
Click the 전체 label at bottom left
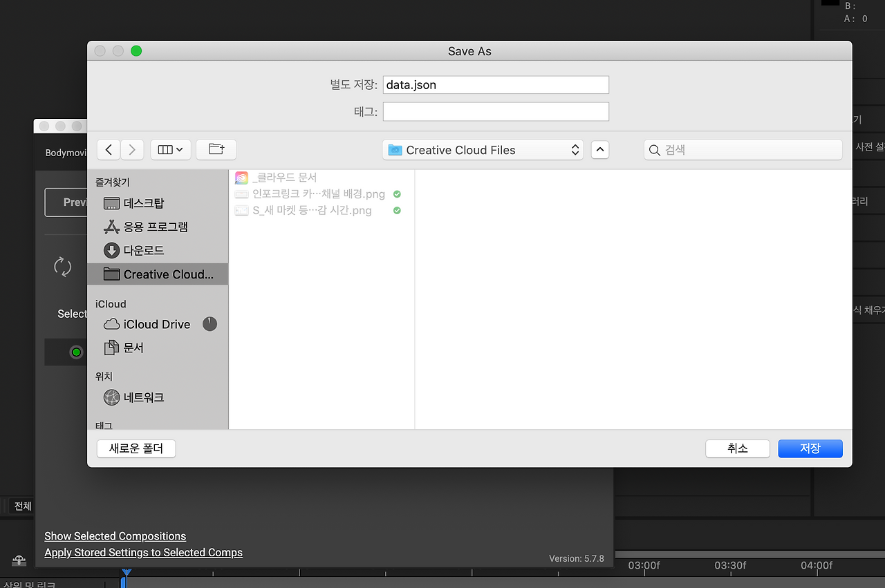(x=23, y=506)
